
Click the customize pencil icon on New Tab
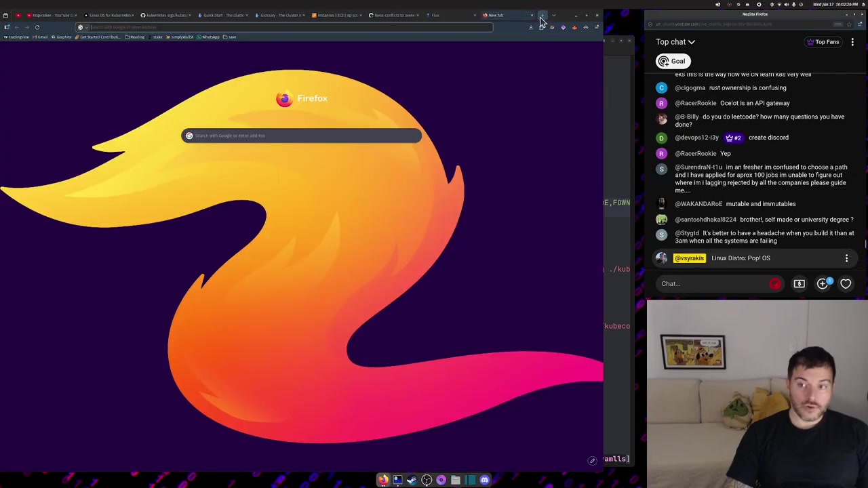tap(592, 461)
